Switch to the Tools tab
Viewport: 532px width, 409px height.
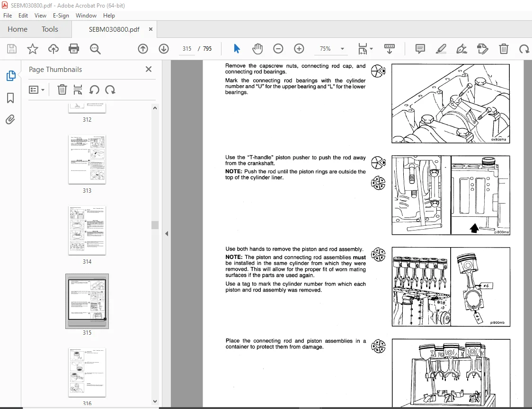click(x=50, y=29)
